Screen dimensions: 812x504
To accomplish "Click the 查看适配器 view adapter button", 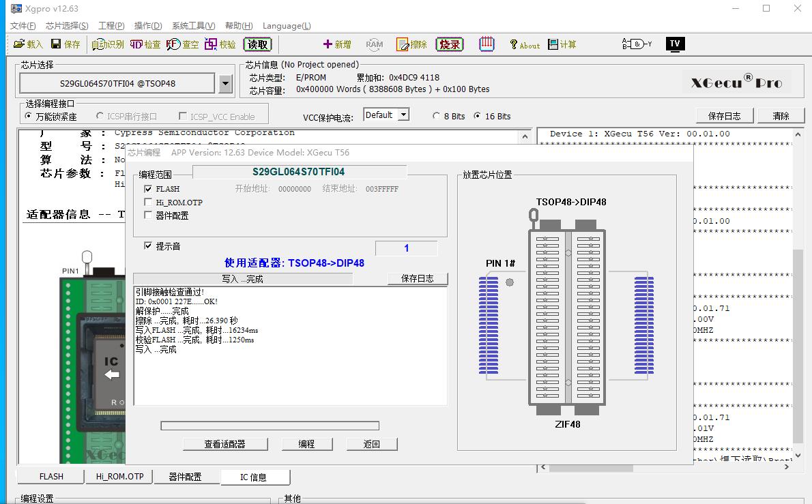I will pos(224,444).
